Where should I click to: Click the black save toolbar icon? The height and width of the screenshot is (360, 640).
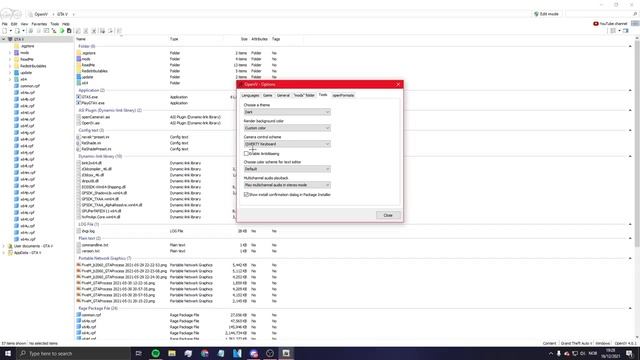pos(69,31)
